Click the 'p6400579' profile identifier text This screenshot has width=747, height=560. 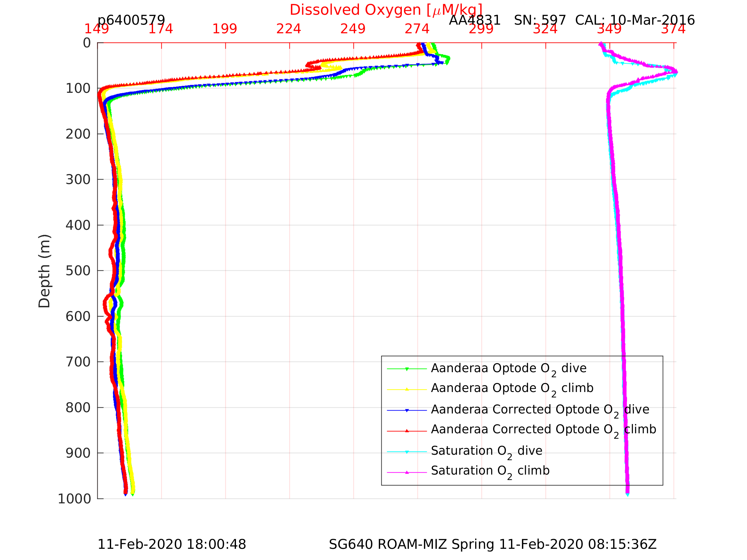131,20
